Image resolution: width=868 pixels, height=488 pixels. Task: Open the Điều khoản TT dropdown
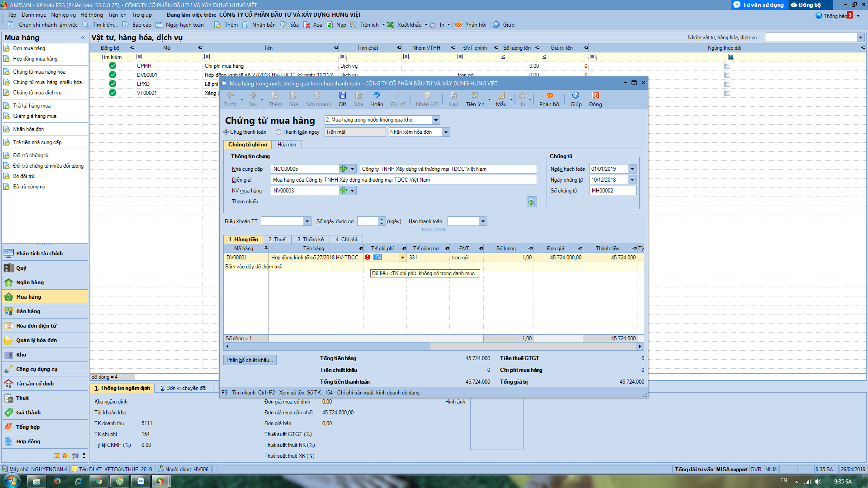tap(307, 221)
